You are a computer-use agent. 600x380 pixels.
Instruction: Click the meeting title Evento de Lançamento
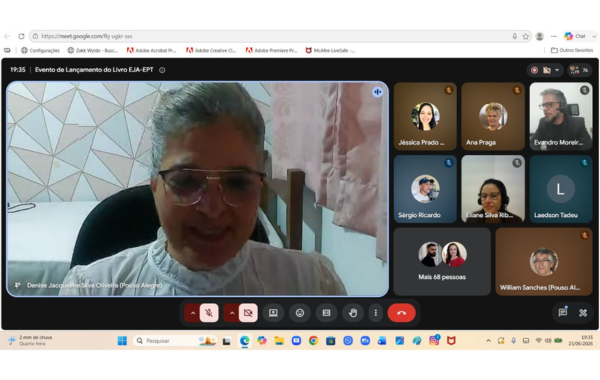[94, 70]
